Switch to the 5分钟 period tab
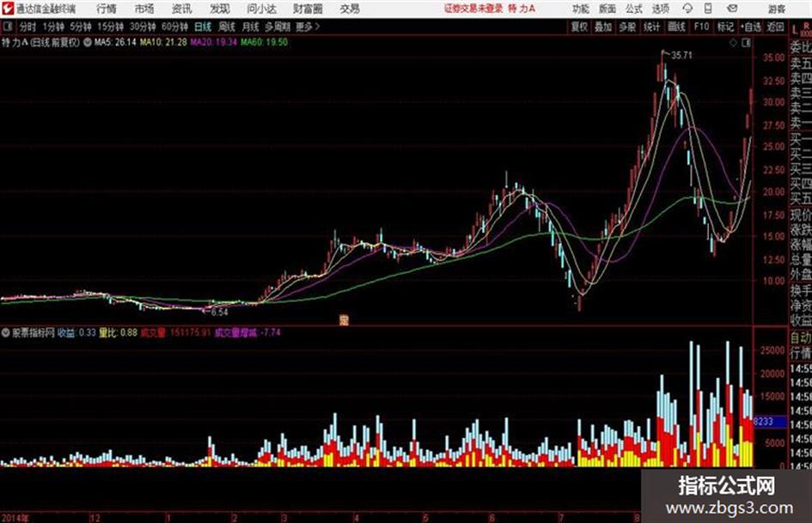This screenshot has height=523, width=812. (81, 27)
